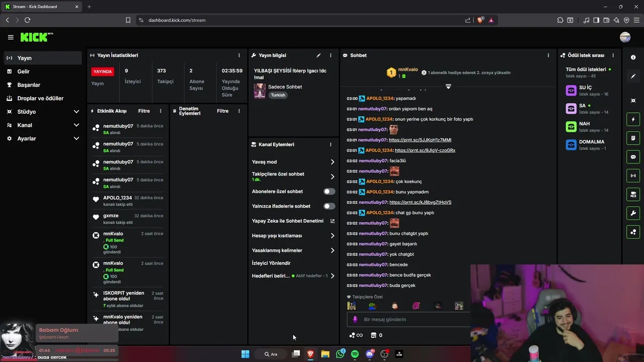
Task: Click the pencil edit icon in the right sidebar
Action: point(633,76)
